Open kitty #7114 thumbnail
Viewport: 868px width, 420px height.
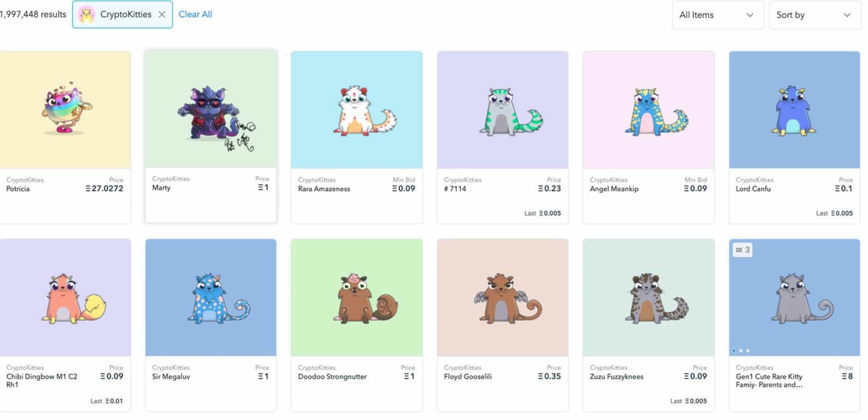coord(502,109)
